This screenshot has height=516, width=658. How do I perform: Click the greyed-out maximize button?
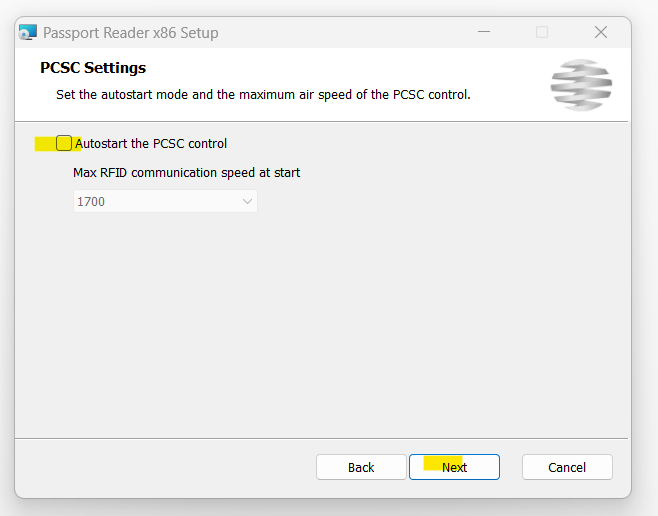coord(542,32)
